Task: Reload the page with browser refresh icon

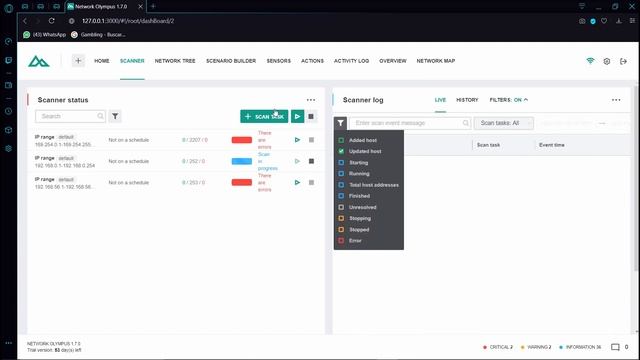Action: pos(51,21)
